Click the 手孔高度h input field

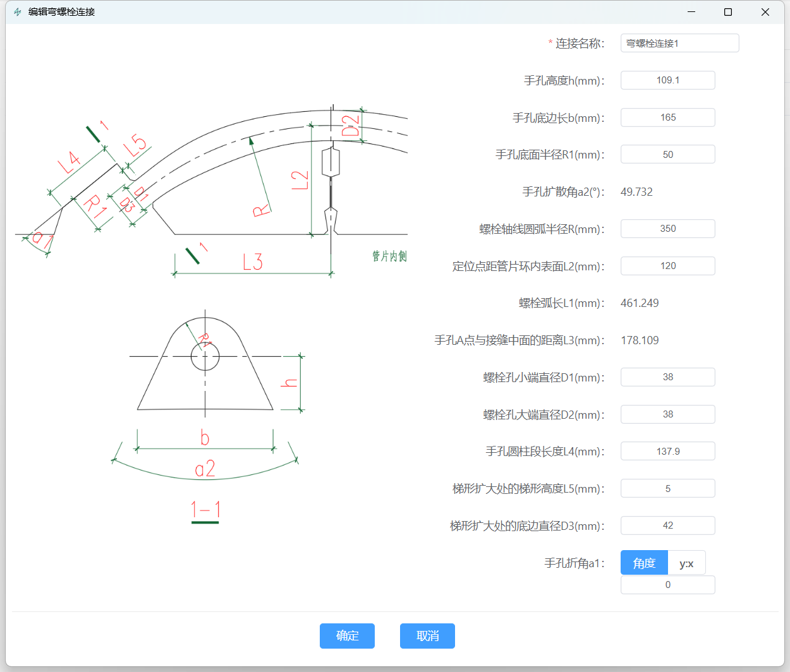point(667,80)
